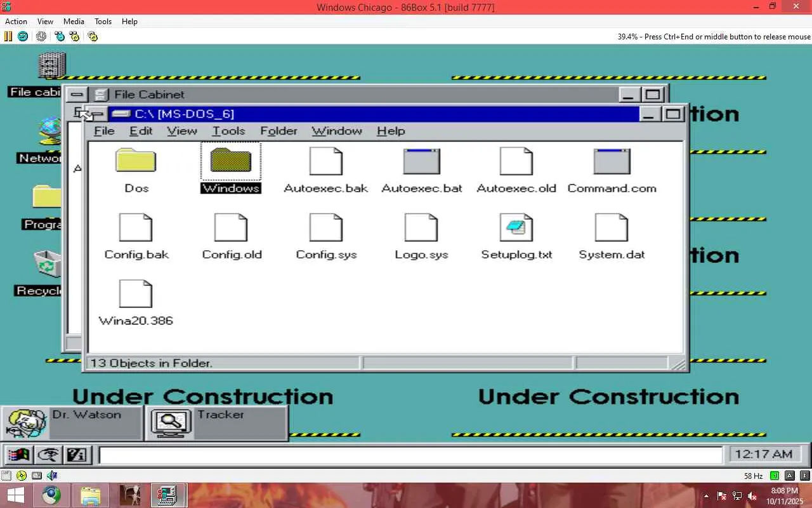Image resolution: width=812 pixels, height=508 pixels.
Task: Restore the Tracker minimized window
Action: point(217,423)
